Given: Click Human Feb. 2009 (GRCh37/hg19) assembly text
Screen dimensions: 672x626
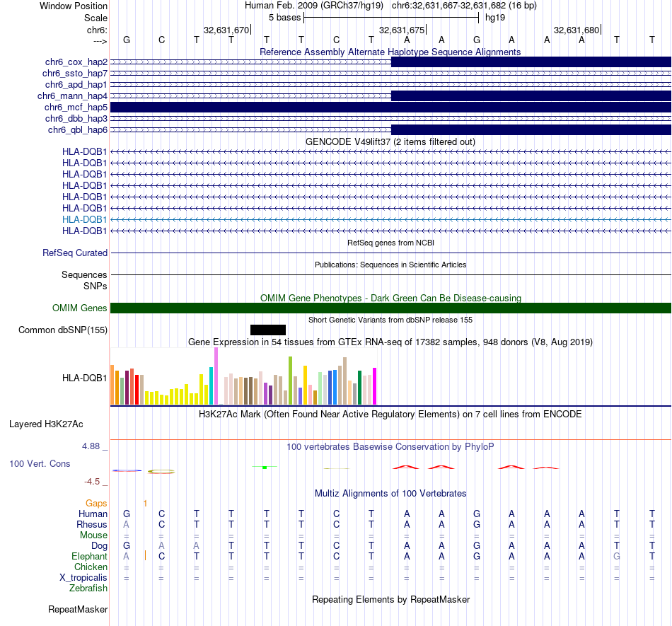Looking at the screenshot, I should [313, 6].
